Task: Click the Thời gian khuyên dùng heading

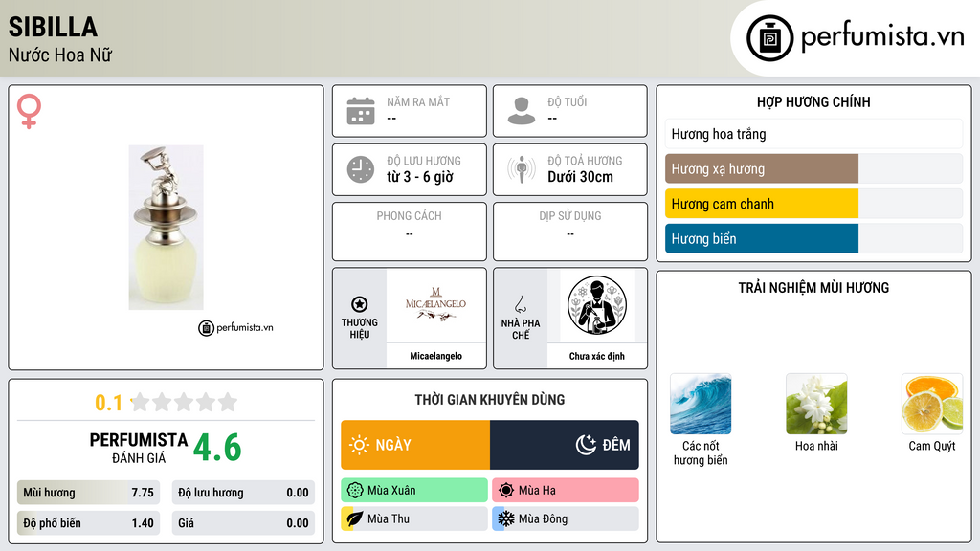Action: coord(490,400)
